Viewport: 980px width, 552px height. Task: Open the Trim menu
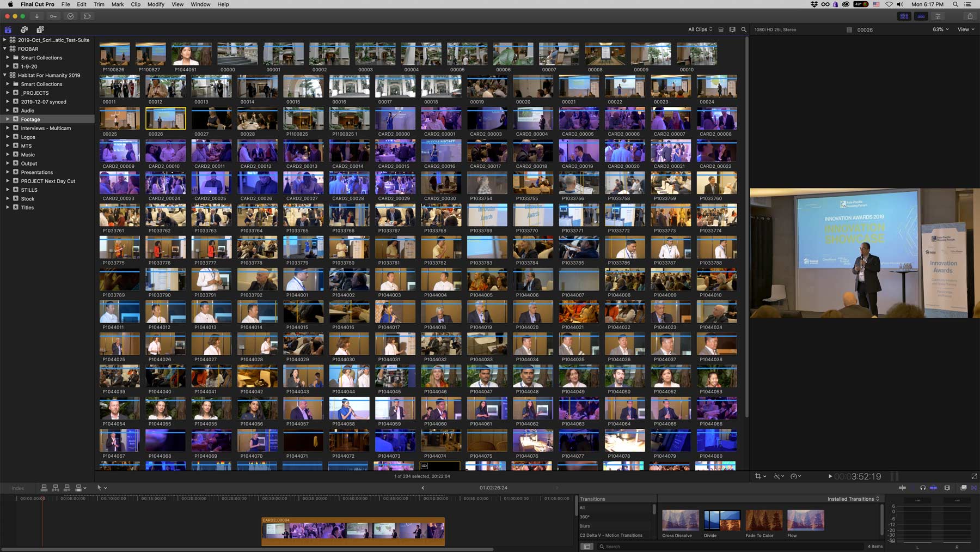[x=99, y=4]
